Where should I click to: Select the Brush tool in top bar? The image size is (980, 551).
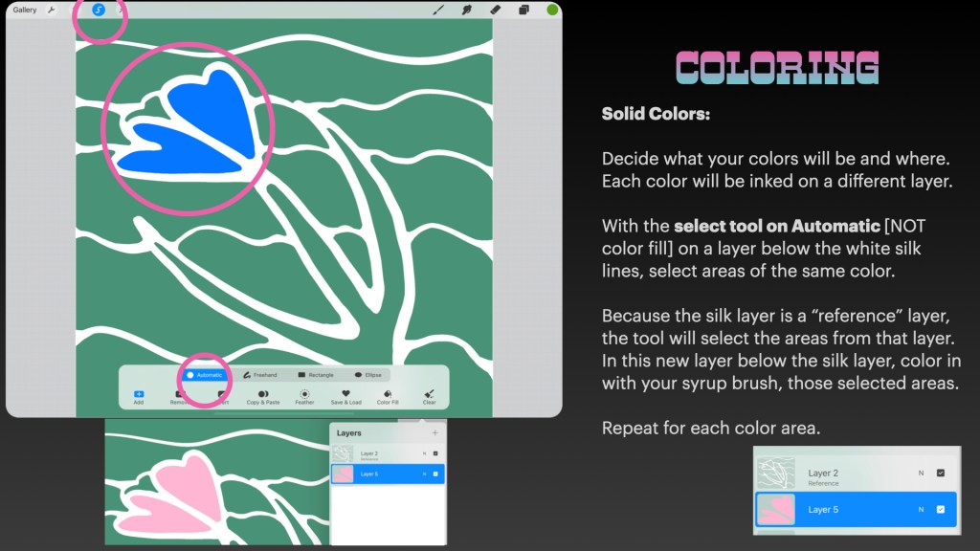[x=438, y=10]
